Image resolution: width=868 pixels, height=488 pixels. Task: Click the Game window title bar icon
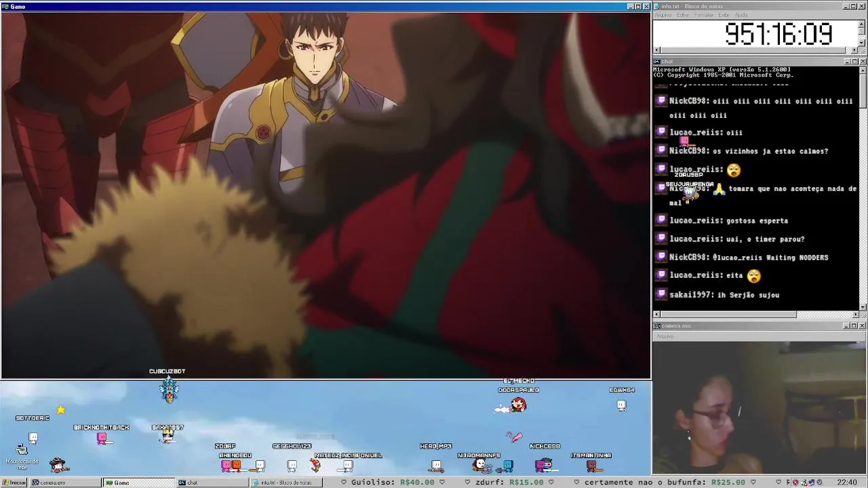pos(5,6)
